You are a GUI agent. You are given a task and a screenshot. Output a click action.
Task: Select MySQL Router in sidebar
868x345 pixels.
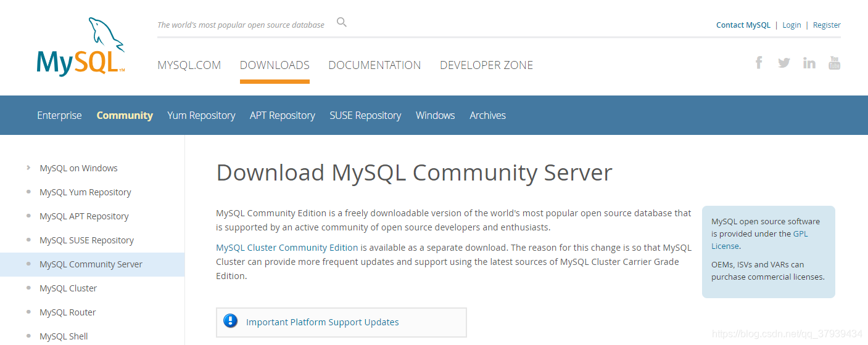coord(68,312)
